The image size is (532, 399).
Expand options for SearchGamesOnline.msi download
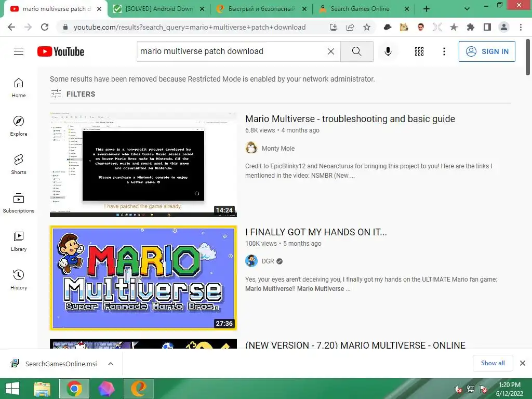[111, 364]
